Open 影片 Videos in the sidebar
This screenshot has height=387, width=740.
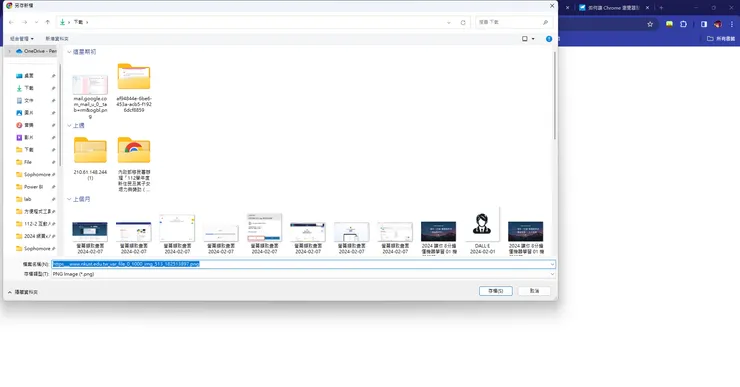click(29, 137)
